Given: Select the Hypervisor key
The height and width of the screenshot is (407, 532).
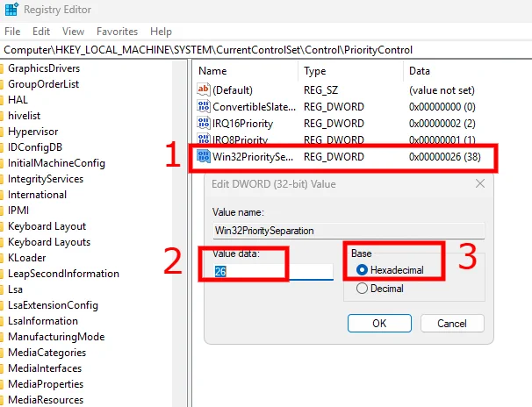Looking at the screenshot, I should (32, 132).
